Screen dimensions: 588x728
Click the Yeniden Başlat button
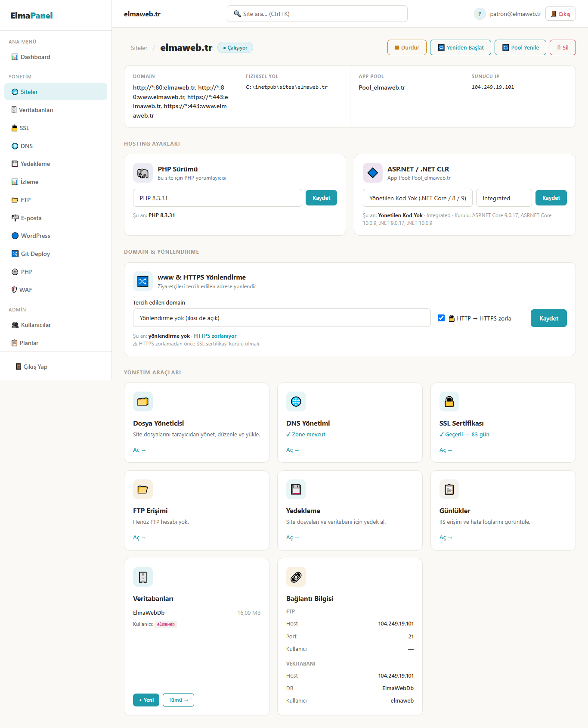(x=461, y=47)
